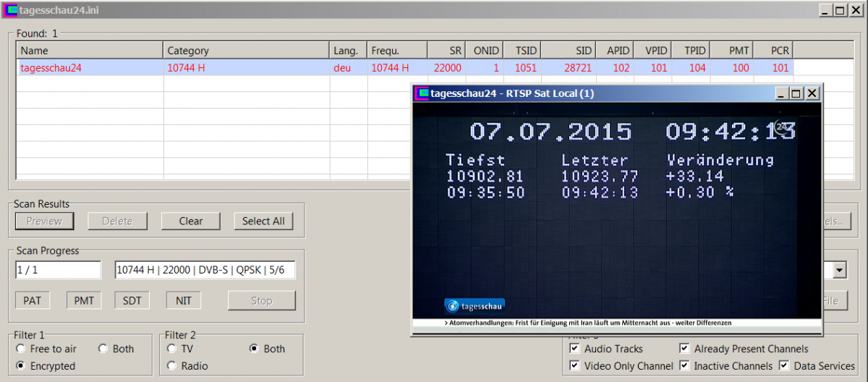This screenshot has height=382, width=868.
Task: Click the deu language cell
Action: point(341,67)
